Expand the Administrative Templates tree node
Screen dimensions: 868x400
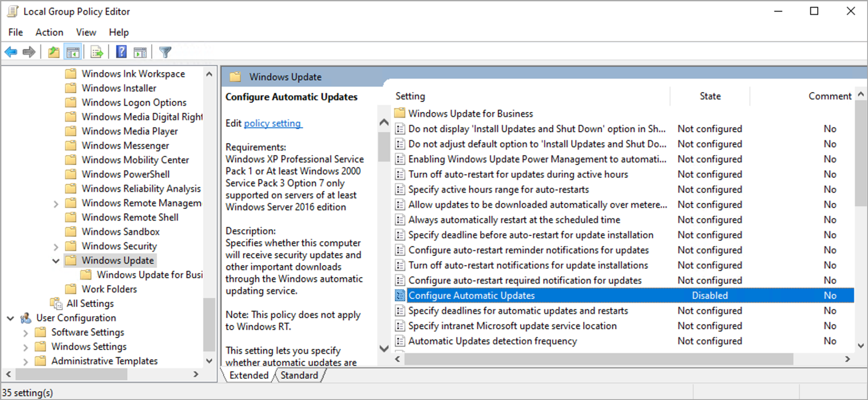[x=25, y=362]
